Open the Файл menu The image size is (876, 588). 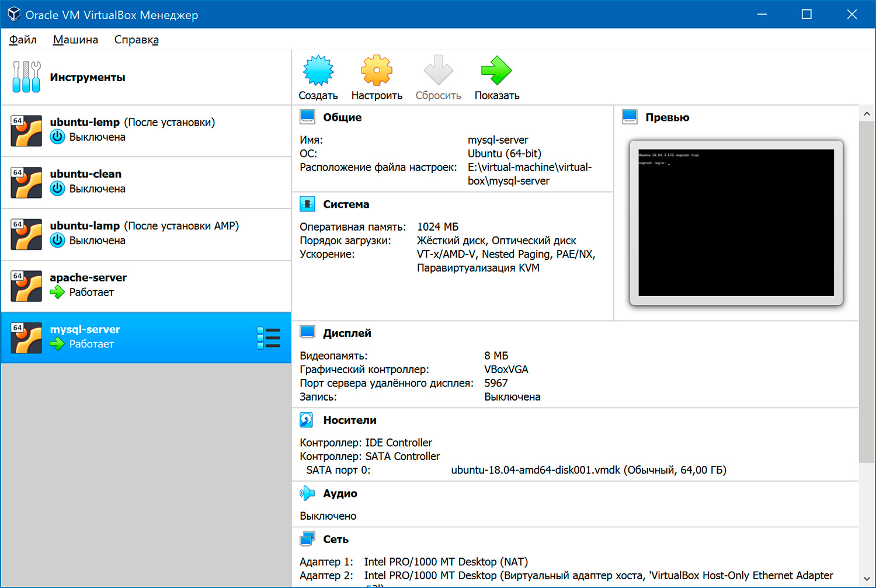tap(23, 40)
